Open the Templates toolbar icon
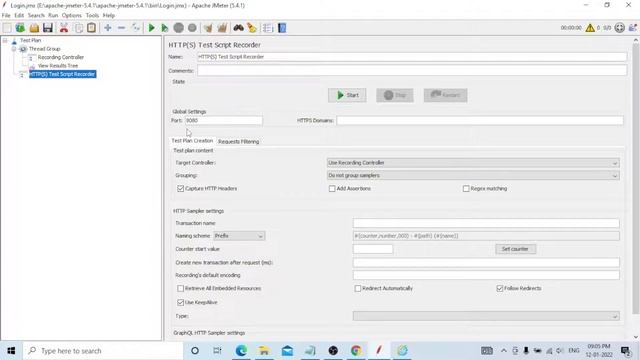Screen dimensions: 640x360 pyautogui.click(x=20, y=28)
